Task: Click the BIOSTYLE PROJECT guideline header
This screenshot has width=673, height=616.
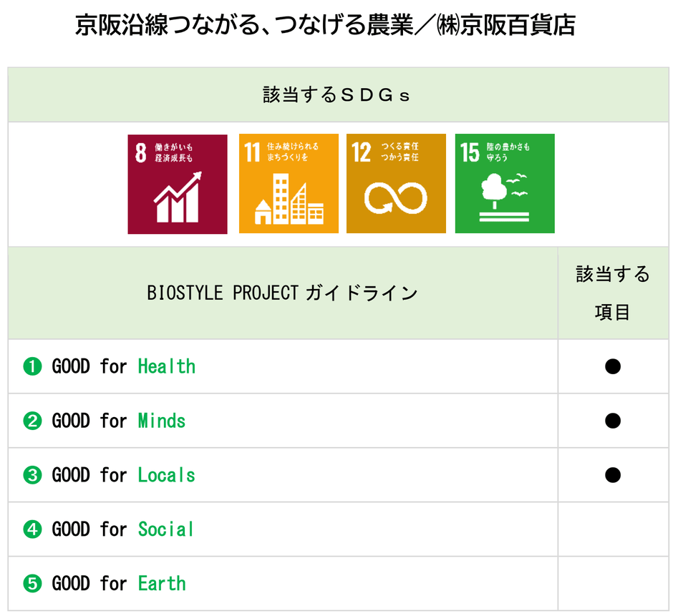Action: click(x=283, y=293)
